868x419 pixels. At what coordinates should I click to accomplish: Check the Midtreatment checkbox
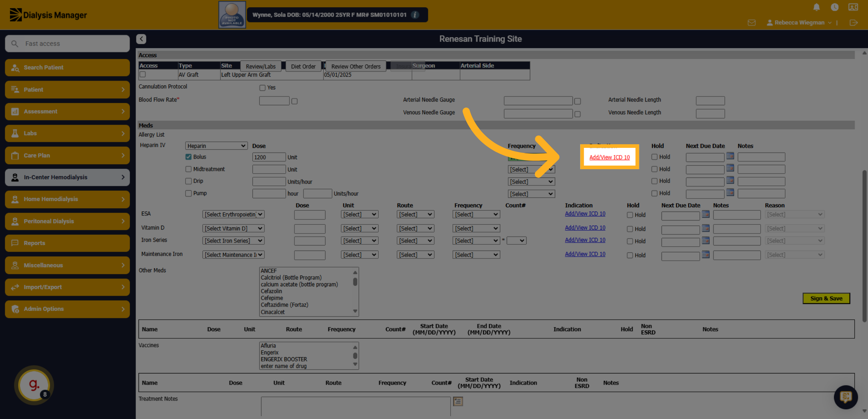[x=188, y=169]
